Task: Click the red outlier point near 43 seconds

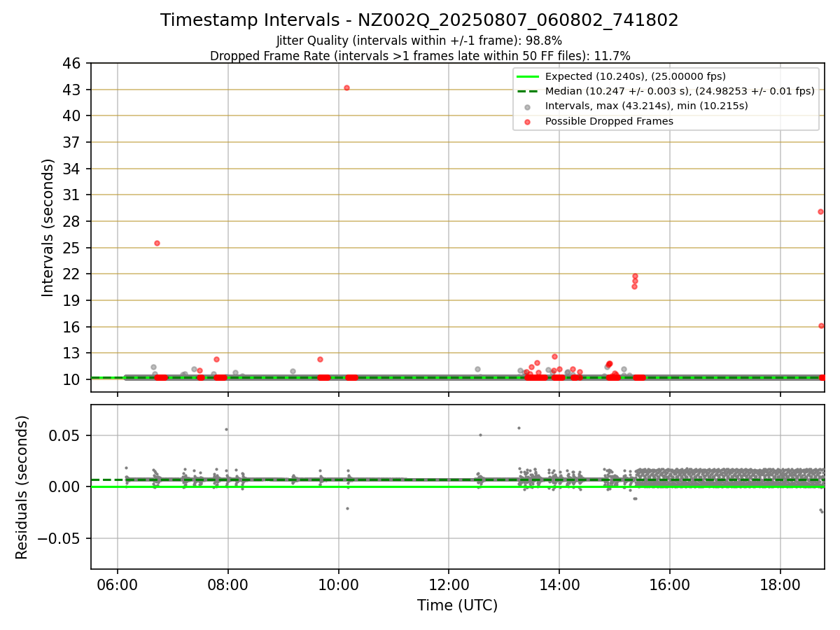Action: 346,87
